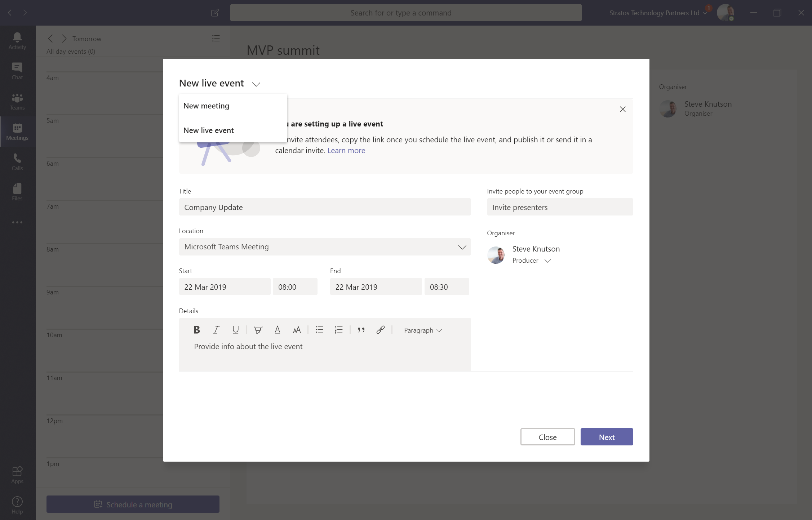Toggle italic formatting in Details
This screenshot has height=520, width=812.
pos(216,330)
